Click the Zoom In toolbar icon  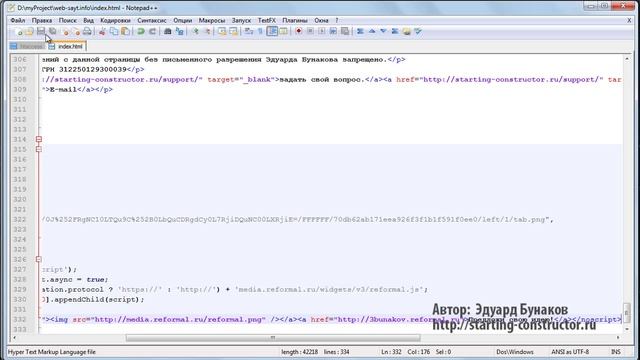tap(195, 31)
